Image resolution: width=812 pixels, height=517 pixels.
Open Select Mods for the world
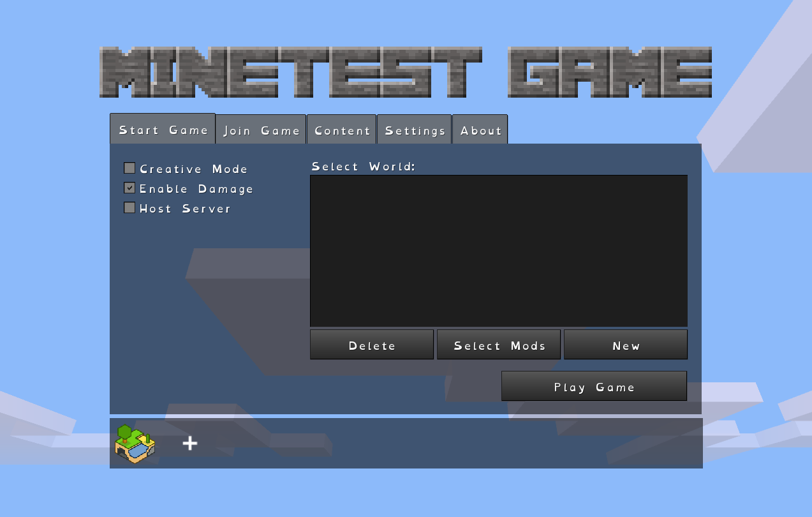pos(498,345)
